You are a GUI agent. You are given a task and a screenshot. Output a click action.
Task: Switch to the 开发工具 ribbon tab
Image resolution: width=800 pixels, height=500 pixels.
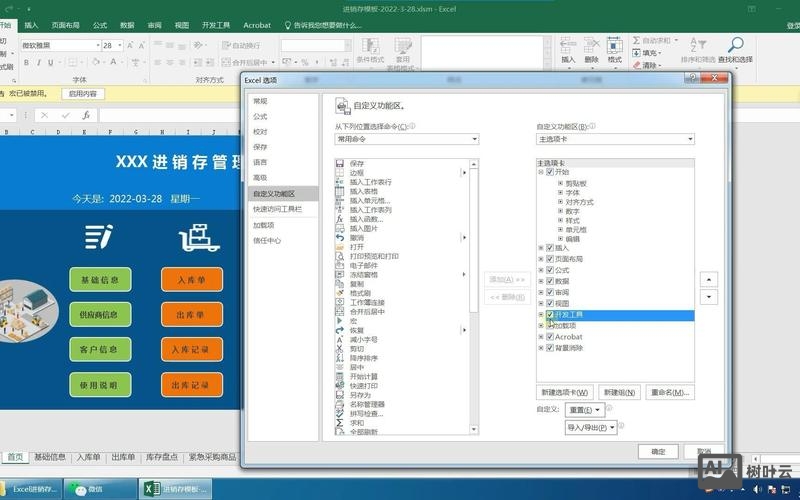[x=216, y=25]
